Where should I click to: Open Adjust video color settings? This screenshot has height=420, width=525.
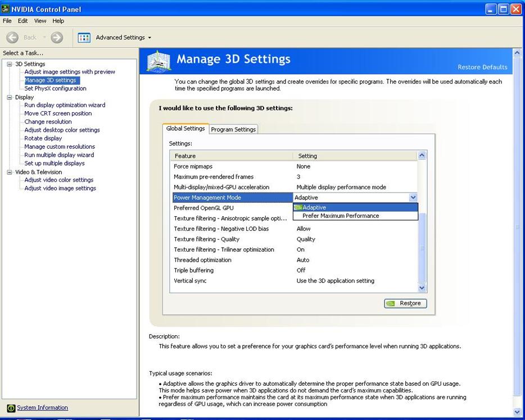(59, 180)
